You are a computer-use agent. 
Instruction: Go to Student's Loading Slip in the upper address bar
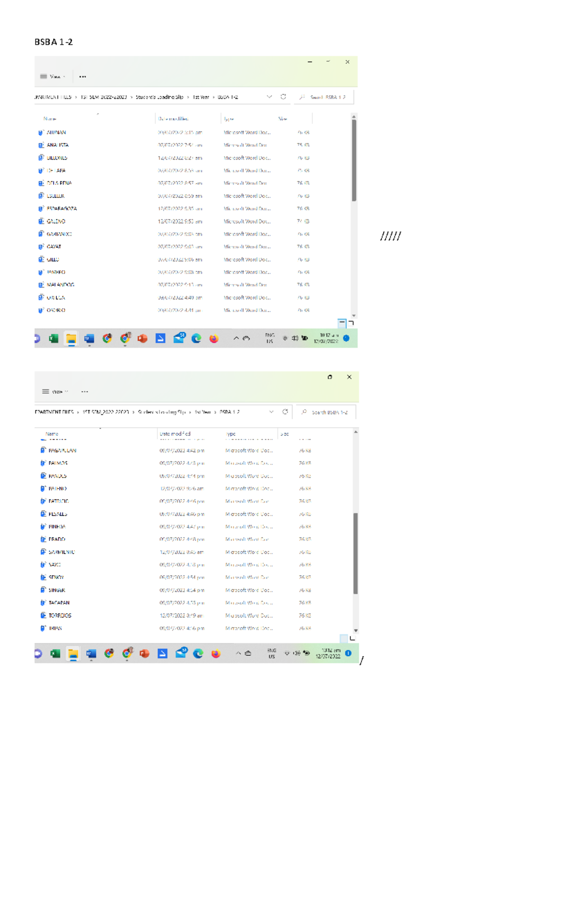[x=159, y=97]
